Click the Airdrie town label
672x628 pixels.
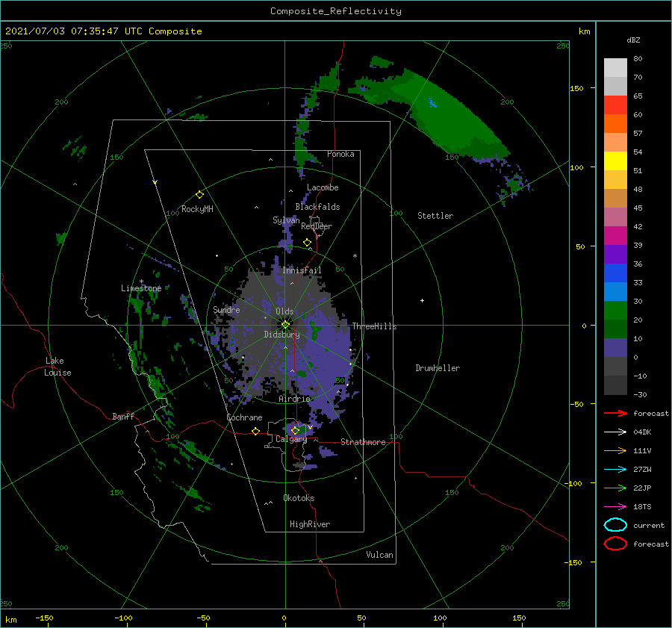click(x=294, y=399)
